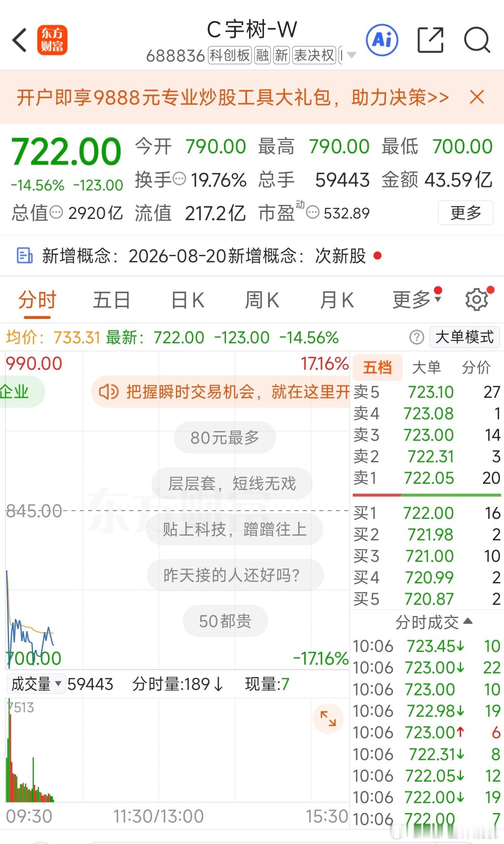The height and width of the screenshot is (844, 504).
Task: Tap trade row 722.98 with 19 lots
Action: pos(427,711)
